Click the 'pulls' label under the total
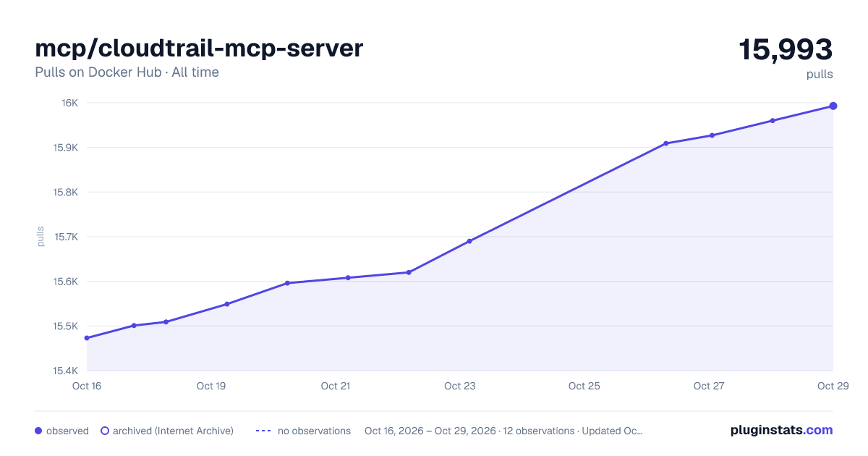 820,74
